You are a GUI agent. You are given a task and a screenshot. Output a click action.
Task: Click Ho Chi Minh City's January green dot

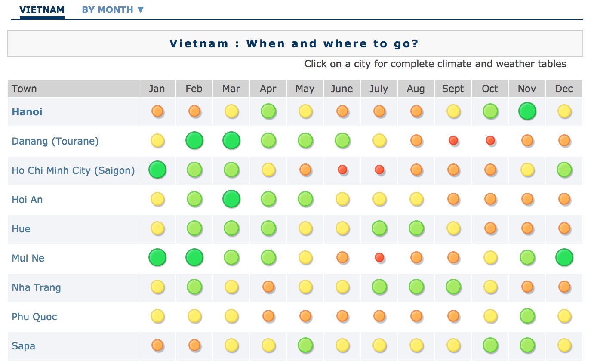[157, 170]
